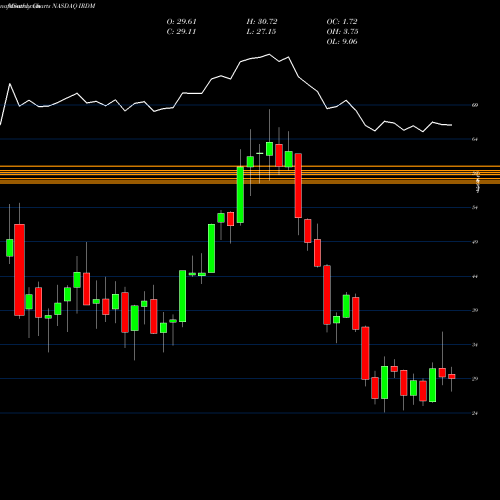Click the OL: 9.06 reading
The width and height of the screenshot is (500, 500).
tap(342, 42)
